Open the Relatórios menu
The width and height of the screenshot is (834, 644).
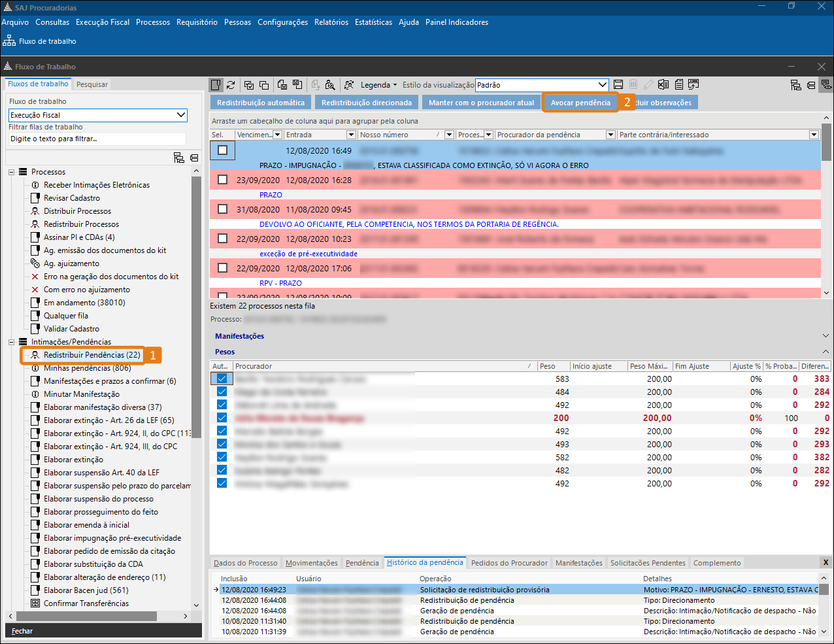coord(331,22)
